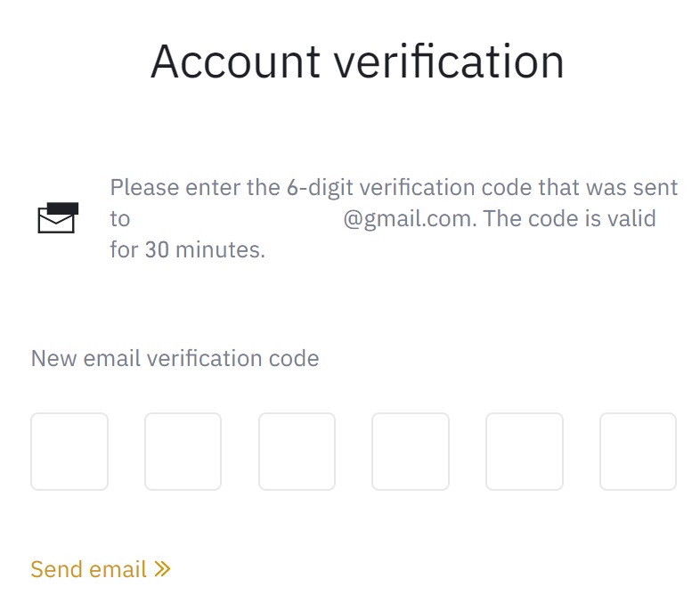Focus the third verification code digit box
700x603 pixels.
click(297, 452)
